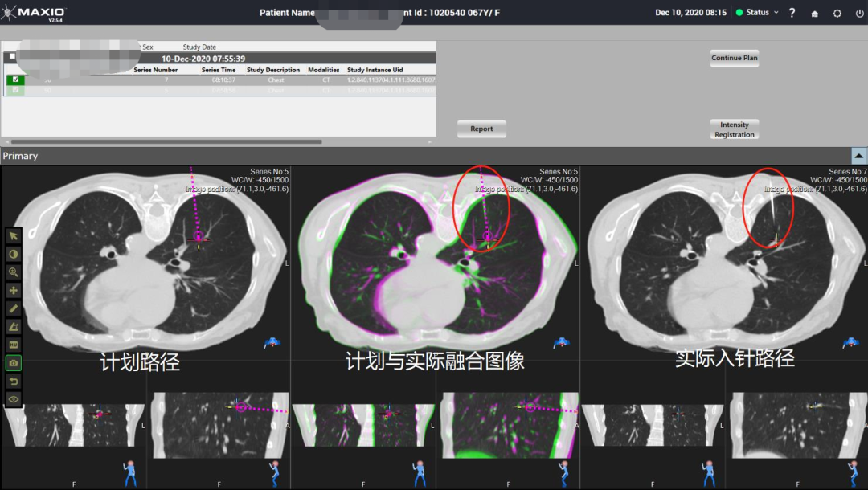Click the Modalities column header

[323, 70]
